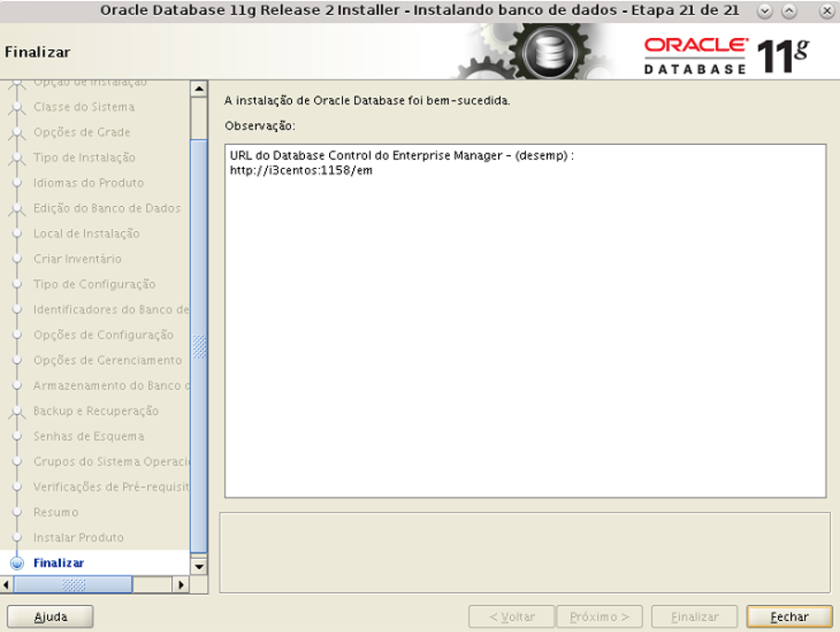Minimize the installer window
840x632 pixels.
click(x=765, y=11)
